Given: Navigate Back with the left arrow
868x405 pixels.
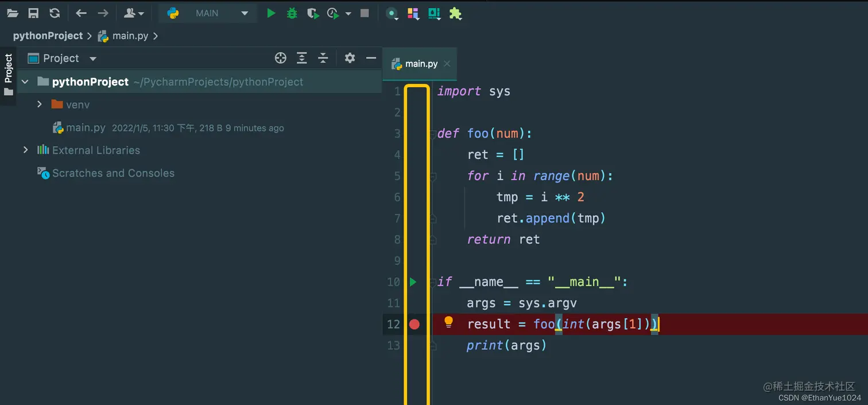Looking at the screenshot, I should tap(82, 13).
